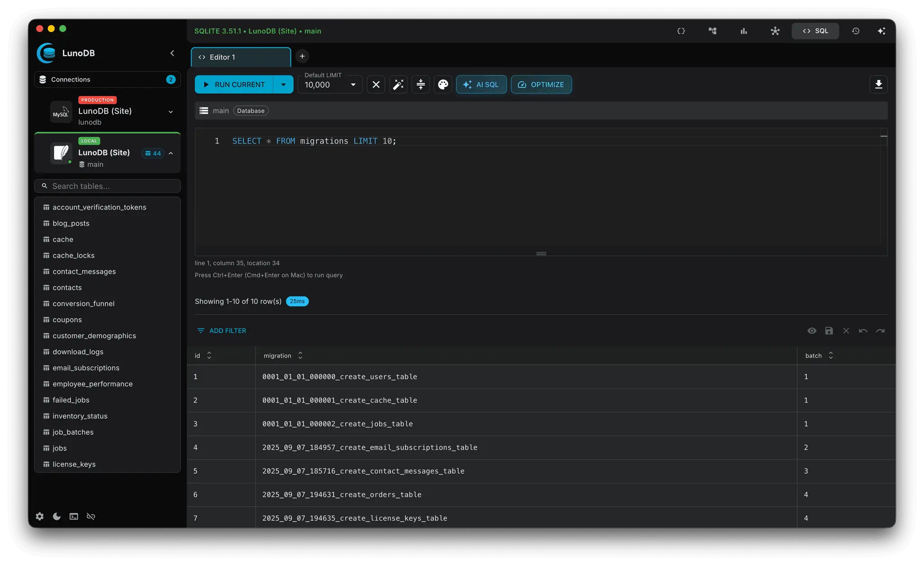Screen dimensions: 924x565
Task: Open the schema diagram icon in top bar
Action: 712,31
